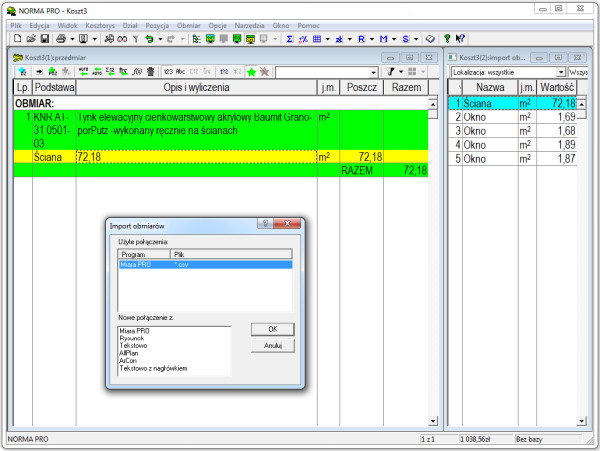600x451 pixels.
Task: Open the R toolbar dropdown arrow
Action: tap(373, 38)
